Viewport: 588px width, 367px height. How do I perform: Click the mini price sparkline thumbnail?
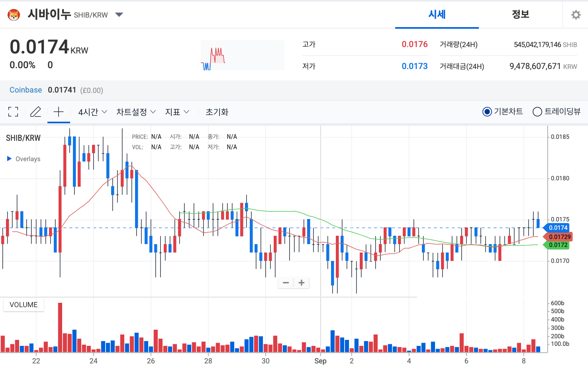pyautogui.click(x=242, y=55)
